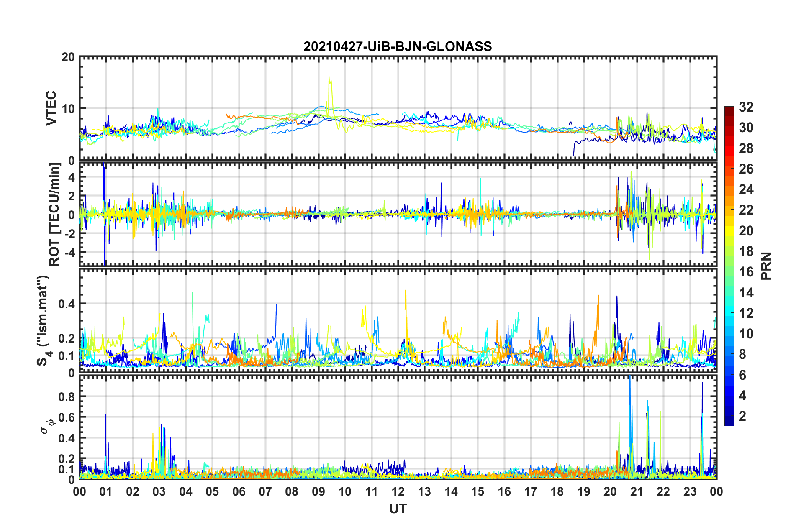
Task: Click colorbar tick label 8
Action: 742,355
